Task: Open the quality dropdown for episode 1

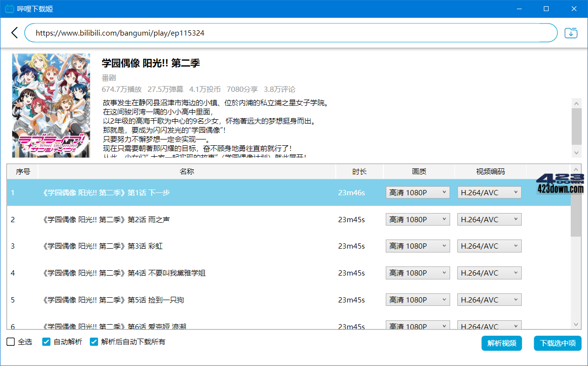Action: click(417, 192)
